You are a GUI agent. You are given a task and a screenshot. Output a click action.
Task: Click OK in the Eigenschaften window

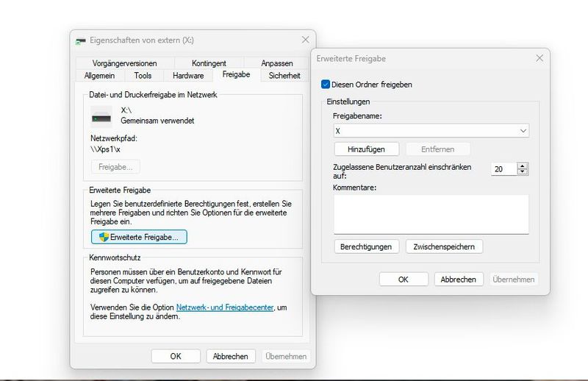(176, 356)
